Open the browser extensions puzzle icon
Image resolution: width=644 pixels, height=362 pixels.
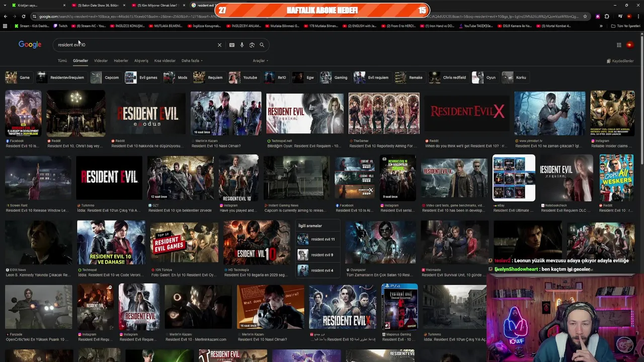click(x=607, y=16)
